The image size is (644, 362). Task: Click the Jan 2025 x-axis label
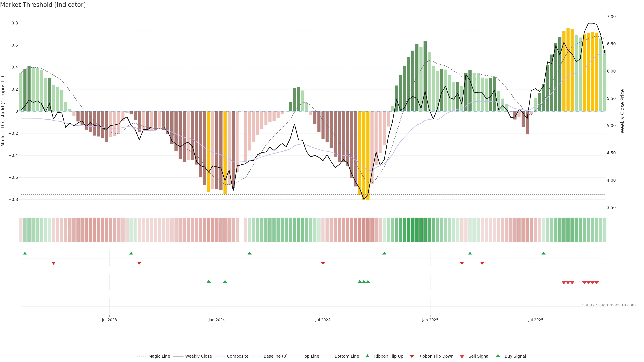click(x=430, y=320)
